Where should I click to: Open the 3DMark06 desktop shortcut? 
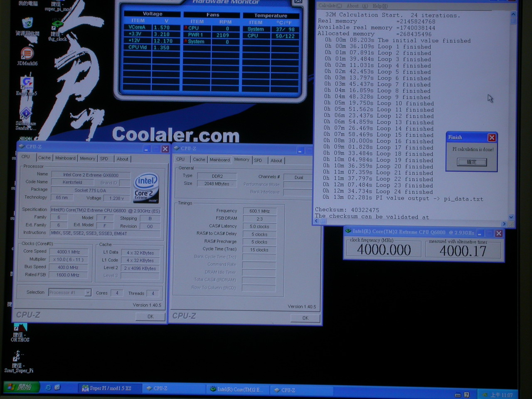[x=27, y=54]
